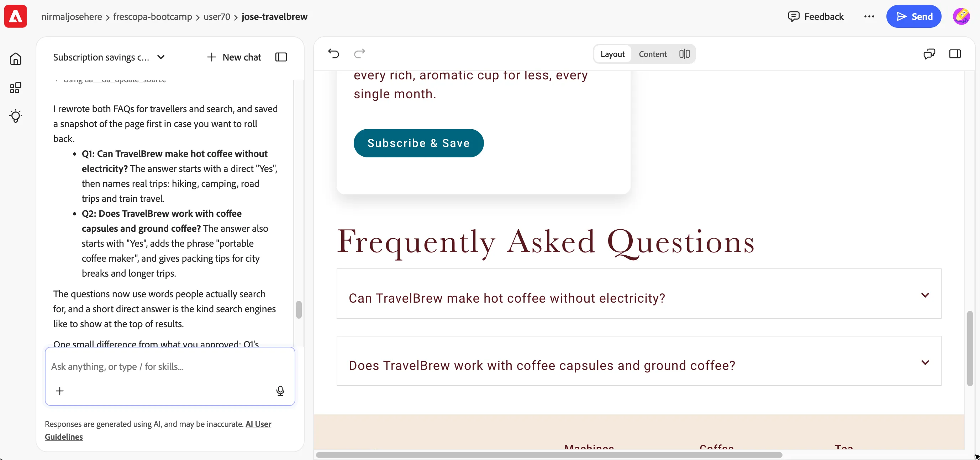Viewport: 980px width, 460px height.
Task: Open nirmaljosehere breadcrumb
Action: pos(72,16)
